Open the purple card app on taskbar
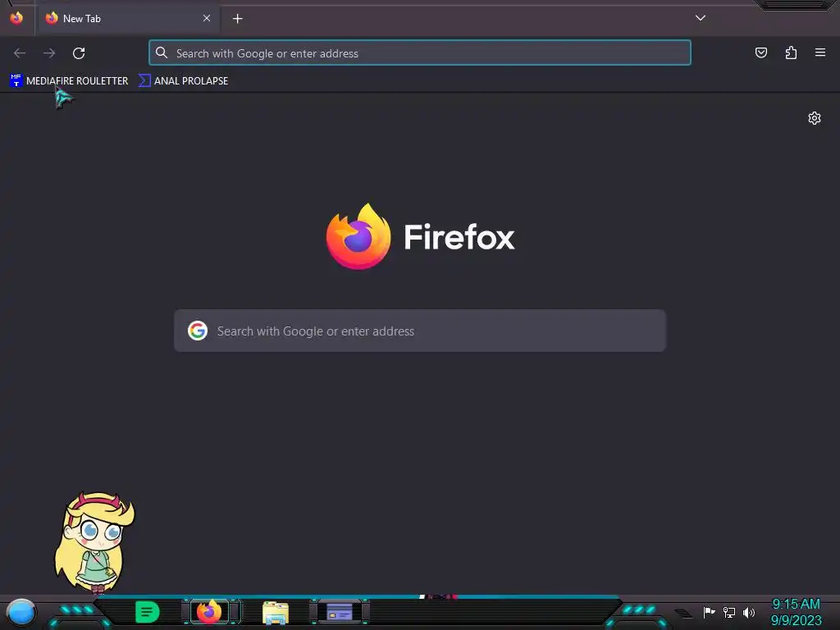Screen dimensions: 840x630 pos(339,612)
